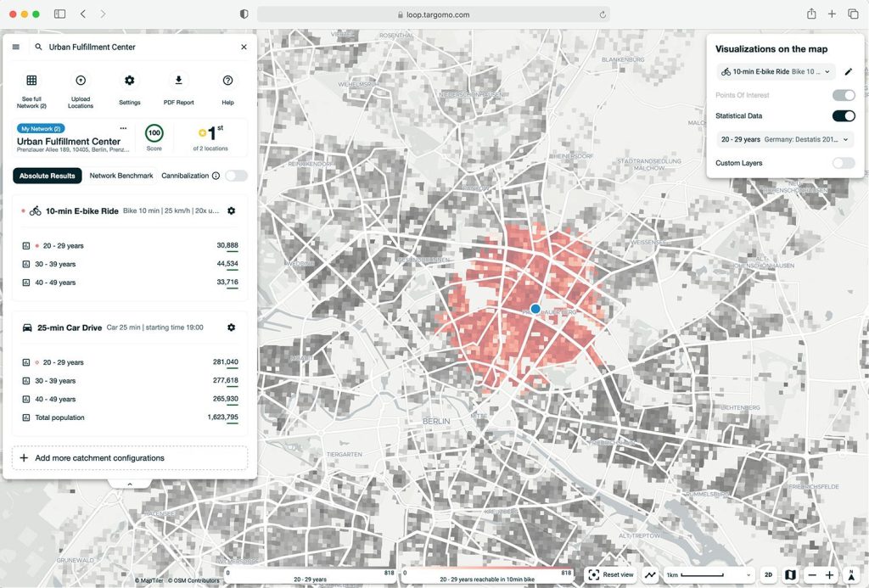
Task: Open a new Safari tab
Action: (832, 14)
